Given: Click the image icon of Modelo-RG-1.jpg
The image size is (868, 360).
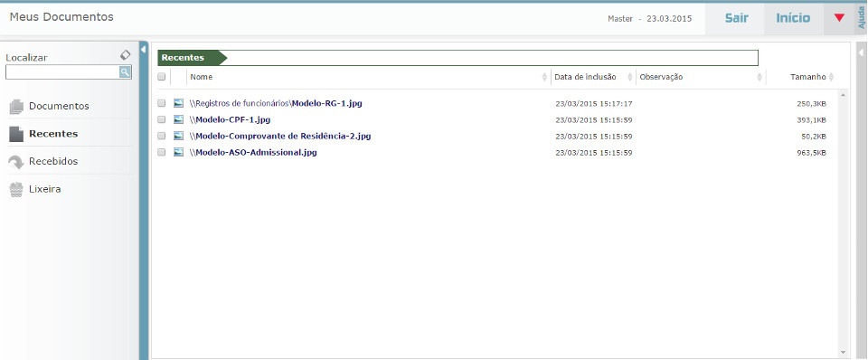Looking at the screenshot, I should click(x=178, y=103).
